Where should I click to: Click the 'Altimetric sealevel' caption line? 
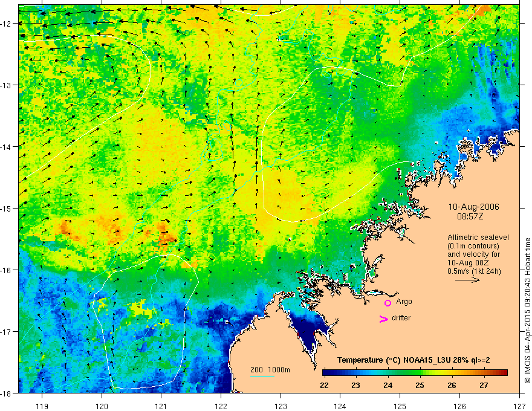point(478,238)
